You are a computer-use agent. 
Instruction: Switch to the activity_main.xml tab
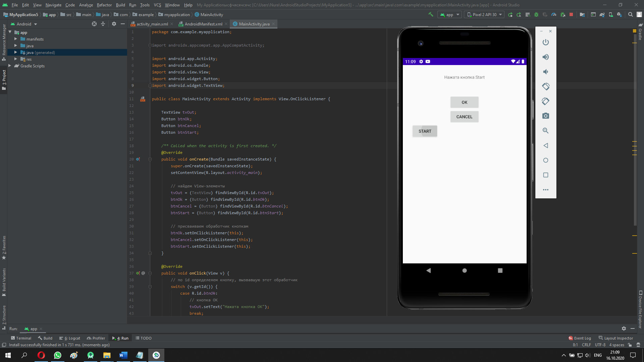(152, 24)
